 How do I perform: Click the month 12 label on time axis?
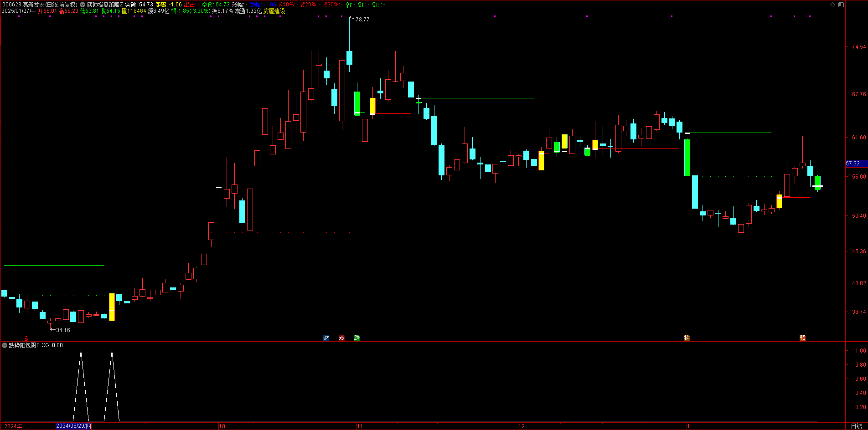522,426
